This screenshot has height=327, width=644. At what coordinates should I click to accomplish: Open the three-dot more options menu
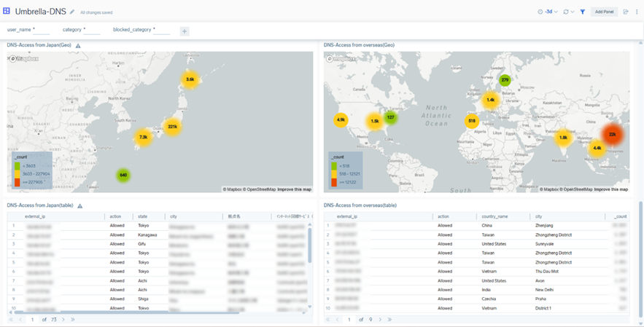(x=637, y=12)
